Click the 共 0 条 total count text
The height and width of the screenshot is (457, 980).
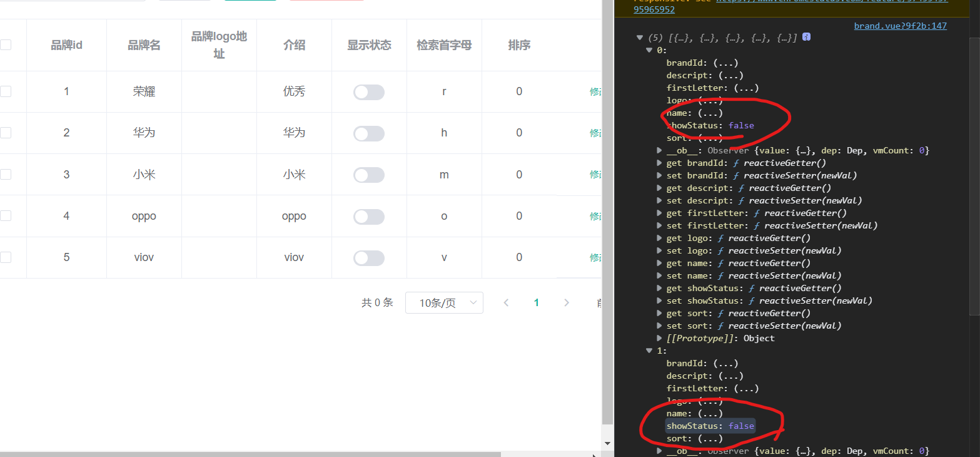(x=377, y=303)
